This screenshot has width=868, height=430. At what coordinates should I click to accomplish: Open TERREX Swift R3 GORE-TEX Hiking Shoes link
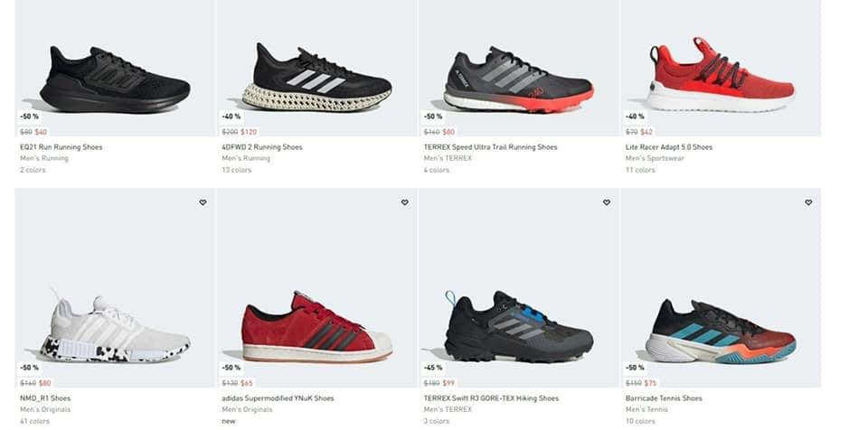click(x=491, y=398)
